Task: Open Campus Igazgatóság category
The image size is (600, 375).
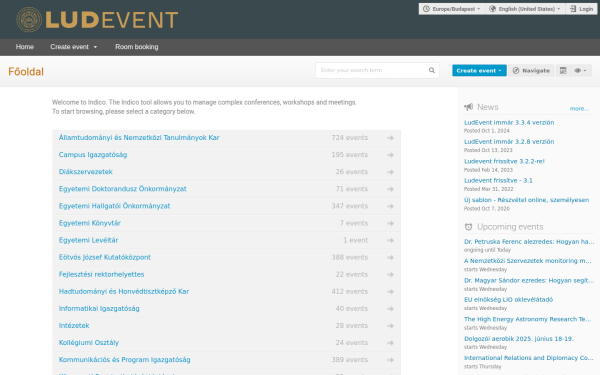Action: tap(93, 155)
